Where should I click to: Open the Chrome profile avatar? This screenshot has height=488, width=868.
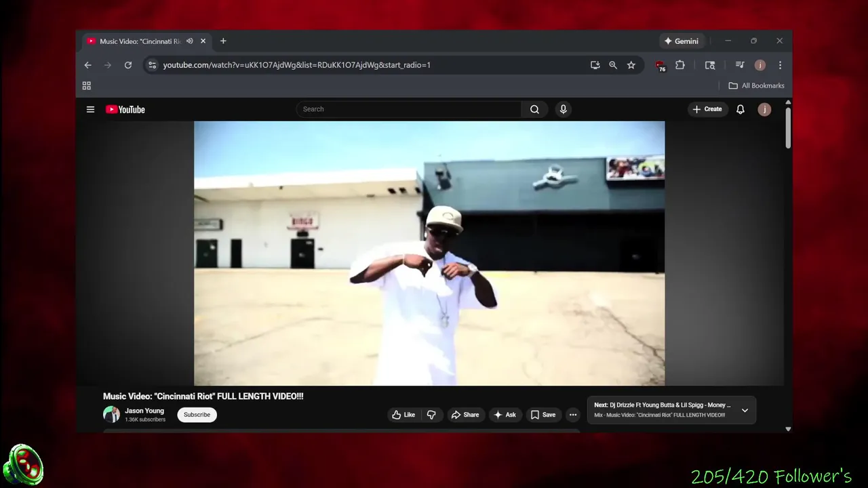click(x=760, y=65)
